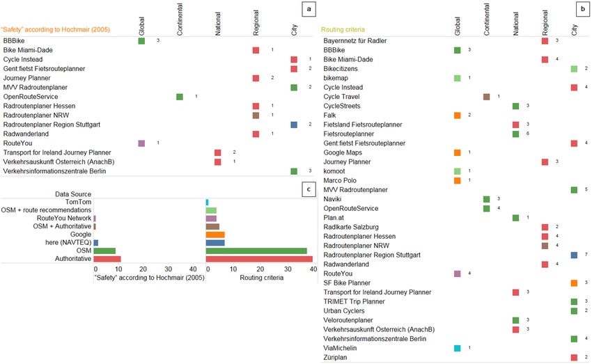Select "Transport for Ireland Journey Planner" in panel a

tap(57, 152)
